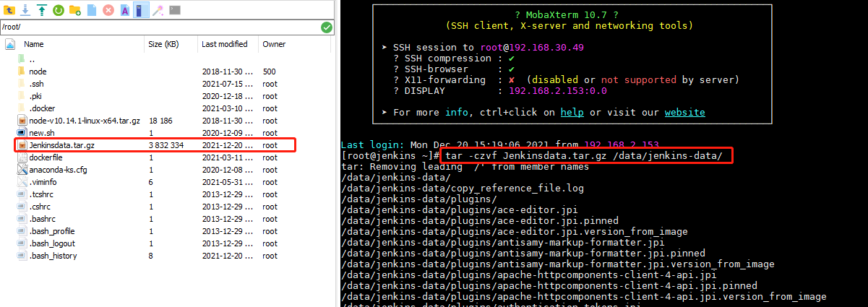Screen dimensions: 868x307
Task: Click the upload to current folder icon
Action: tap(41, 10)
